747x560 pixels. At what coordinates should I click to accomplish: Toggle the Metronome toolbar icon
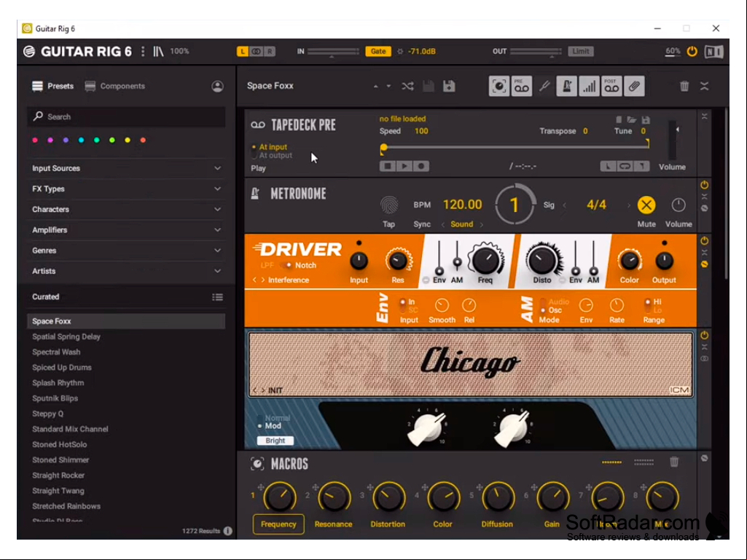[x=566, y=86]
